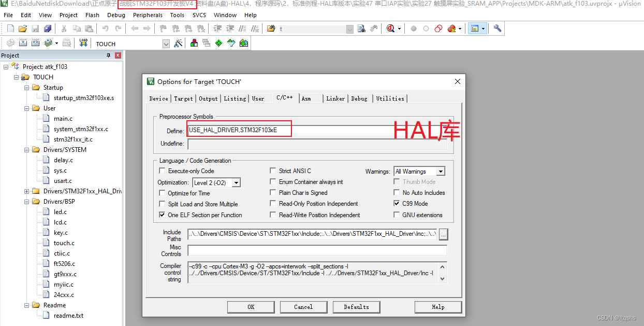Check No Auto Includes option
The width and height of the screenshot is (644, 326).
(x=397, y=193)
